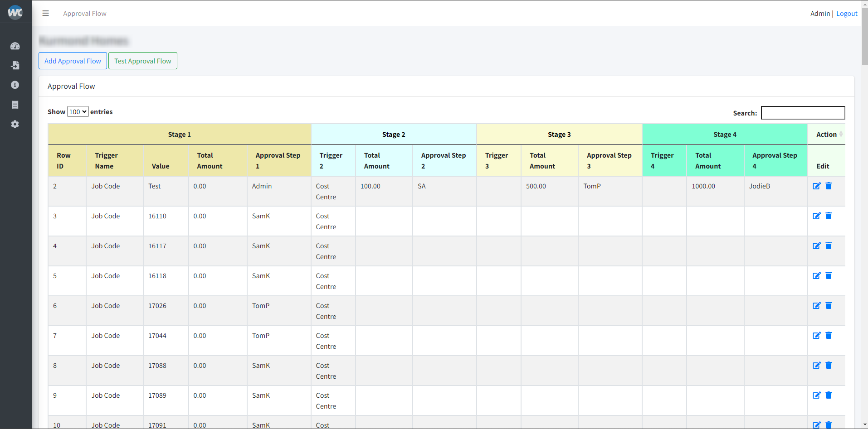Delete row 7 with value 17044
Screen dimensions: 868x429
pos(829,335)
